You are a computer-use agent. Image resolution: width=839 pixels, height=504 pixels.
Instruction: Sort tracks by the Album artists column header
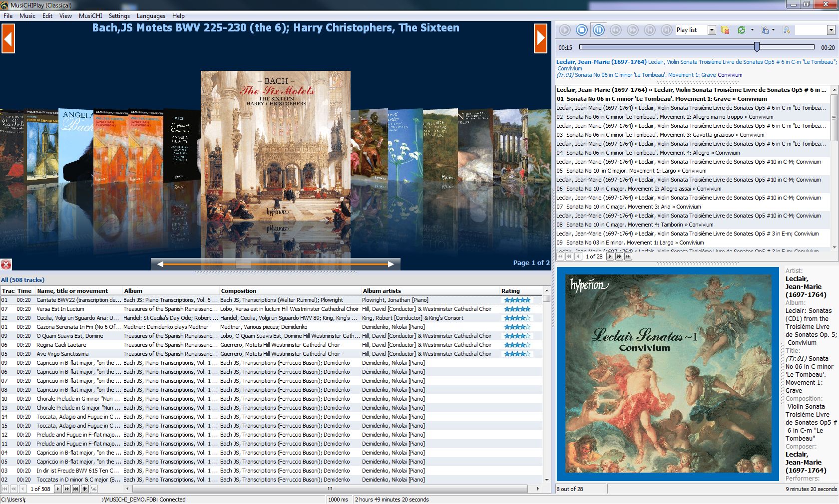430,291
